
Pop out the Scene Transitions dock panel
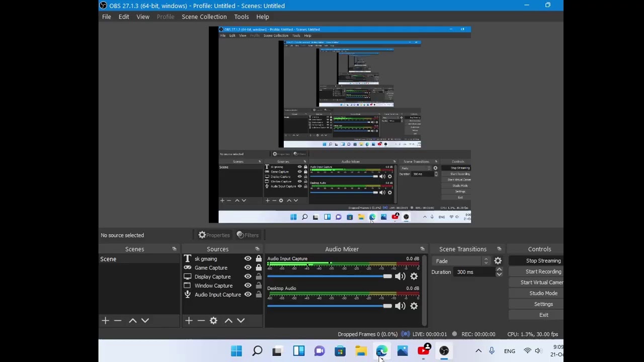click(499, 249)
